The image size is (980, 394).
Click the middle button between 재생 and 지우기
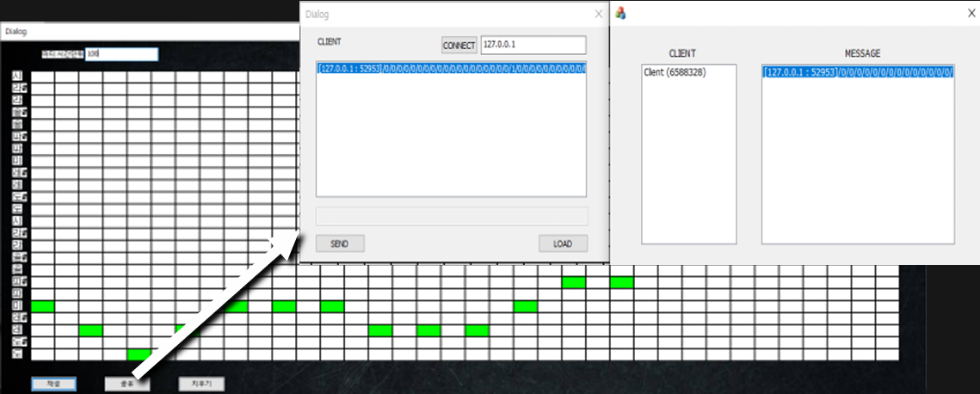[126, 384]
